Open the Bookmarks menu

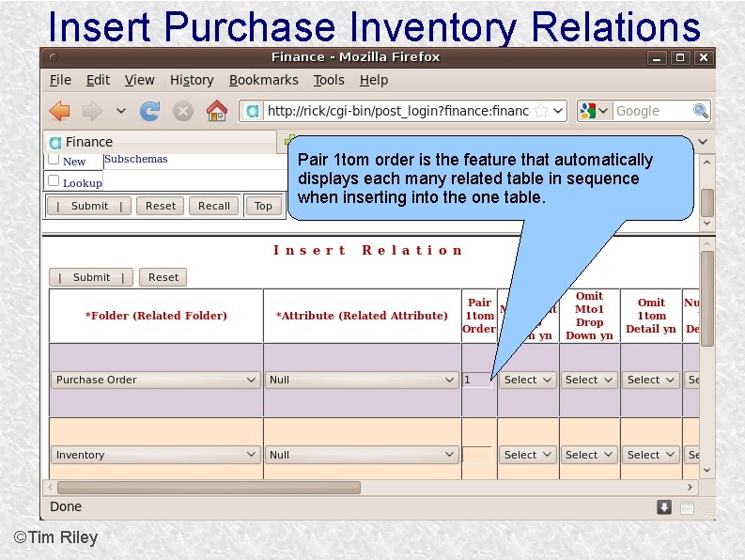264,80
